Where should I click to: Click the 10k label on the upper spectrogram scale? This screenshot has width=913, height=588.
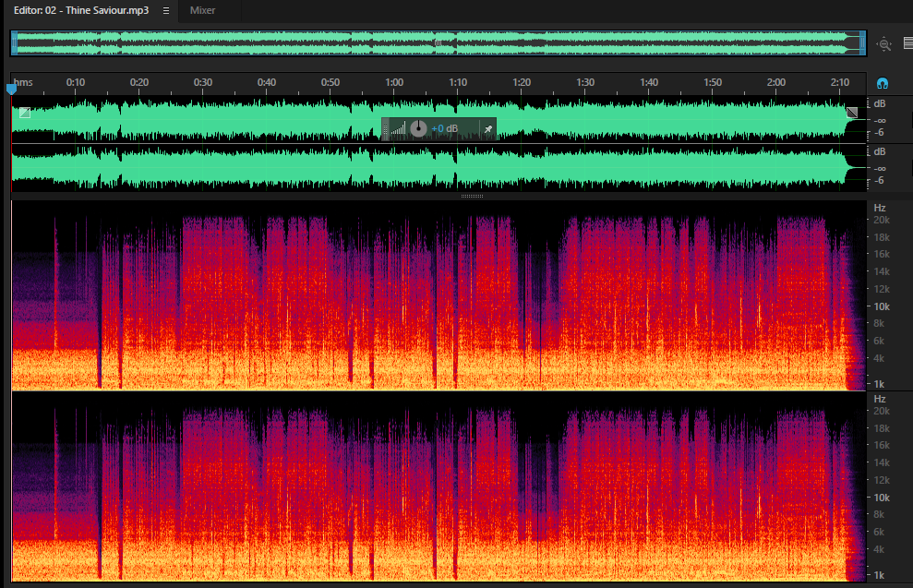pos(882,306)
